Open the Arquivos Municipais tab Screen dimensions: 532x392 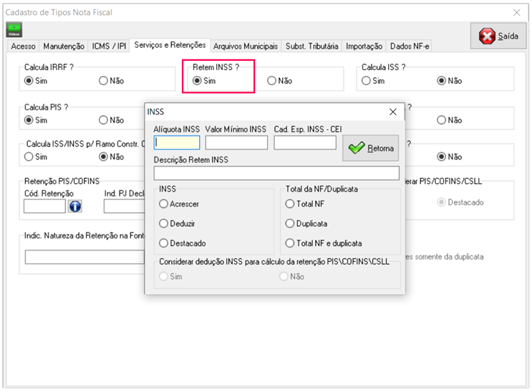coord(245,46)
